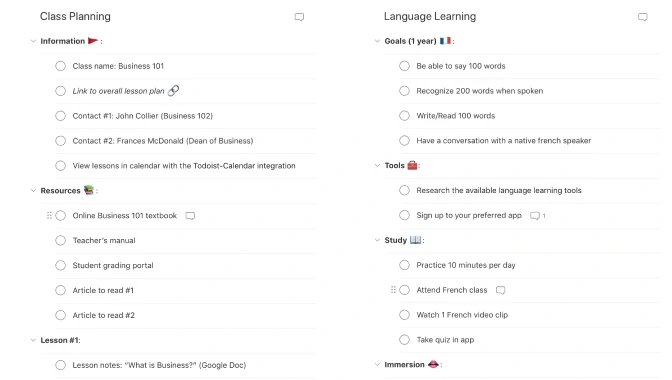The width and height of the screenshot is (672, 380).
Task: Collapse the Information section
Action: [x=33, y=41]
